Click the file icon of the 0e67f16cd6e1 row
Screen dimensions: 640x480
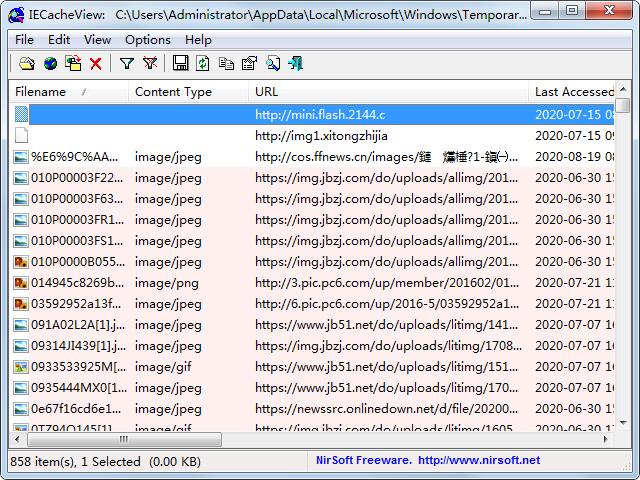(x=20, y=409)
